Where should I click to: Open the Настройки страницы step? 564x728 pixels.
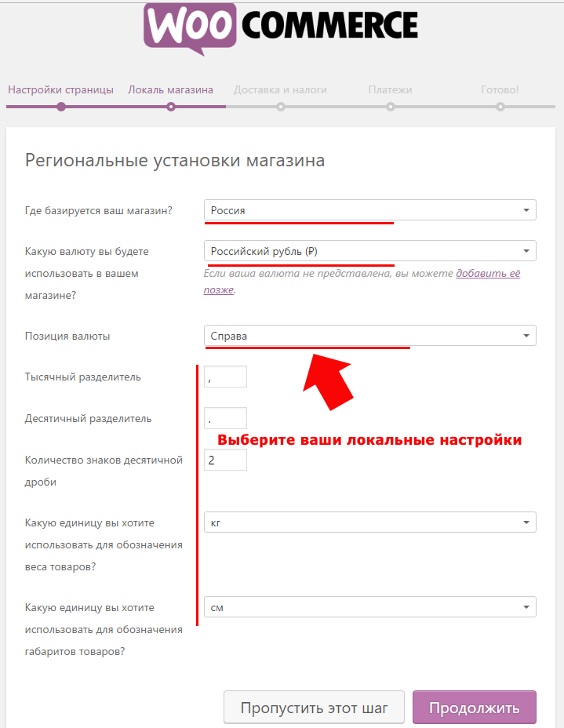tap(61, 89)
